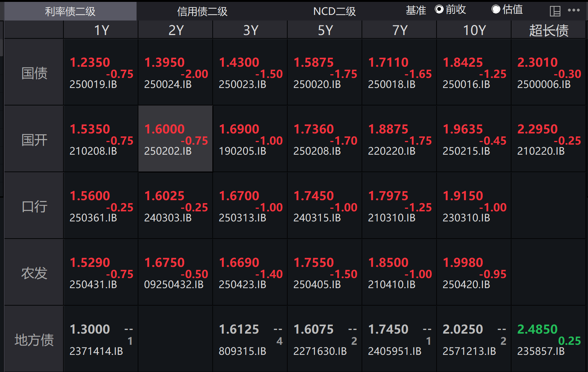
Task: Click the highlighted 250202.IB quote cell
Action: [175, 139]
